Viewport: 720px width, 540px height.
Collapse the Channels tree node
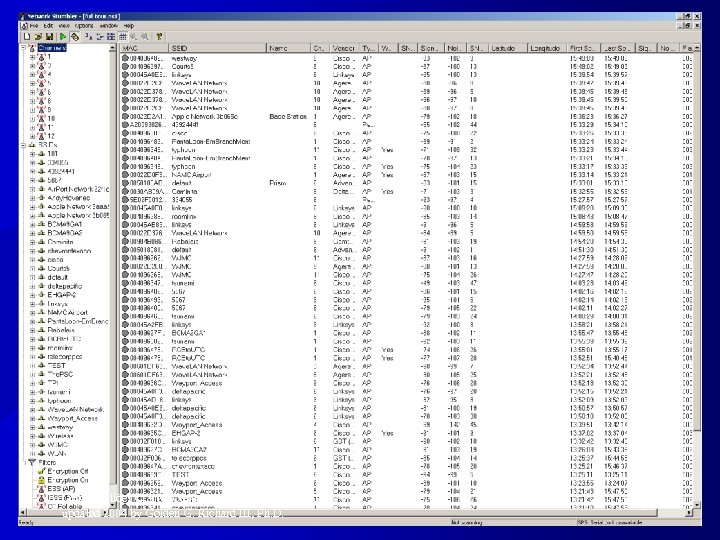click(23, 48)
